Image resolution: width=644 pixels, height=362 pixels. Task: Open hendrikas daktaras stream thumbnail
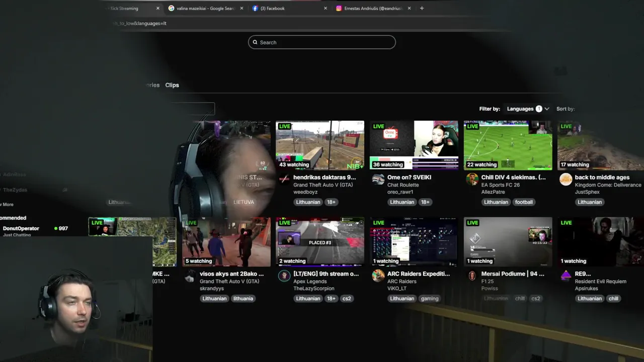(320, 145)
